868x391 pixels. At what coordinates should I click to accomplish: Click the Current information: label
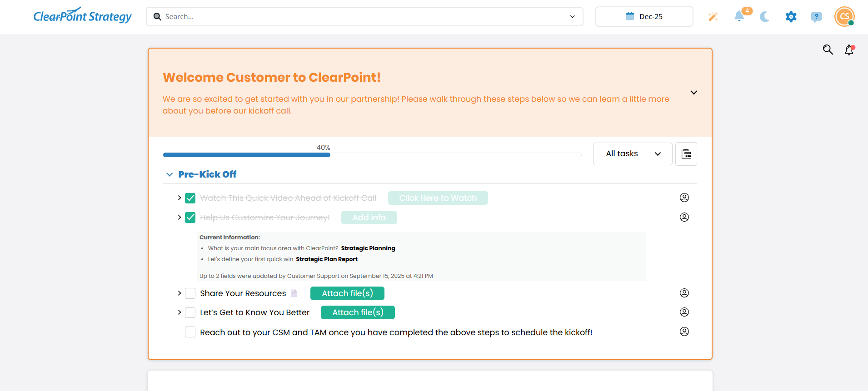(229, 238)
